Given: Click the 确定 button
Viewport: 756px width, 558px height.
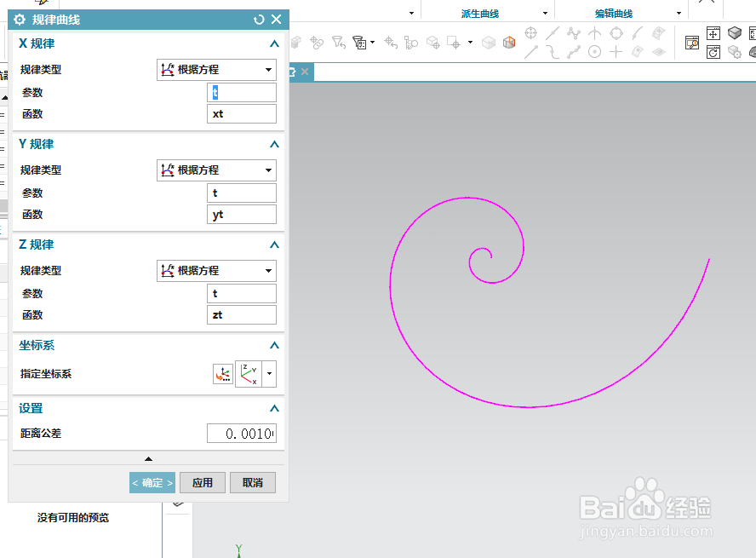Looking at the screenshot, I should click(152, 483).
